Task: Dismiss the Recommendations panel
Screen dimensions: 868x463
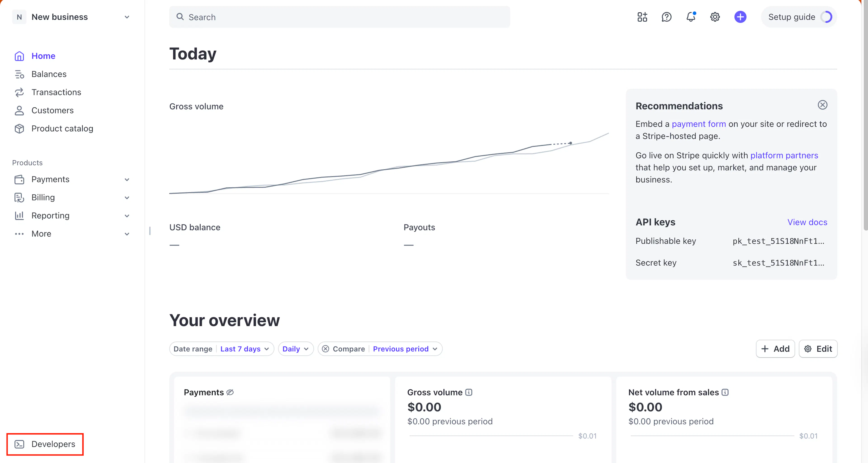Action: (x=823, y=105)
